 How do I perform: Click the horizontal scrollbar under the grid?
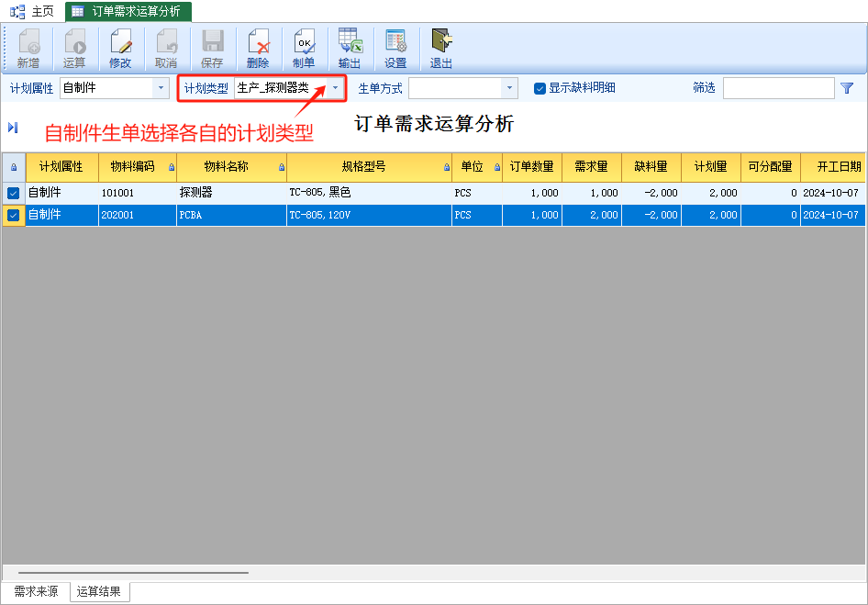(133, 573)
